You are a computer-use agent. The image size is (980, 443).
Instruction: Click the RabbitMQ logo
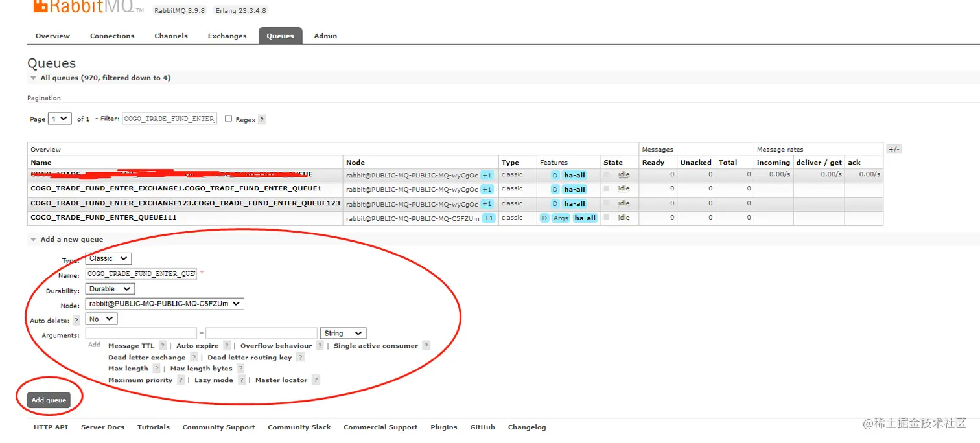point(87,6)
